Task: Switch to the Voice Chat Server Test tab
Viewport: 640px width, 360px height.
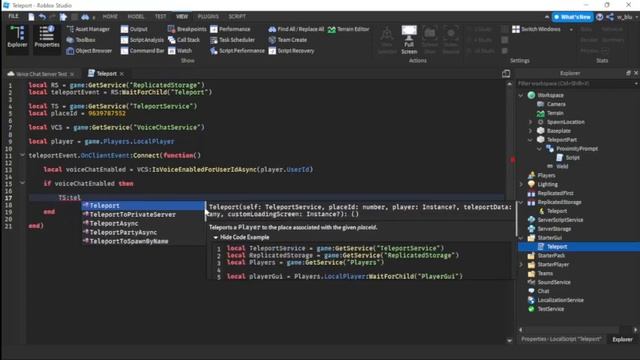Action: point(41,74)
